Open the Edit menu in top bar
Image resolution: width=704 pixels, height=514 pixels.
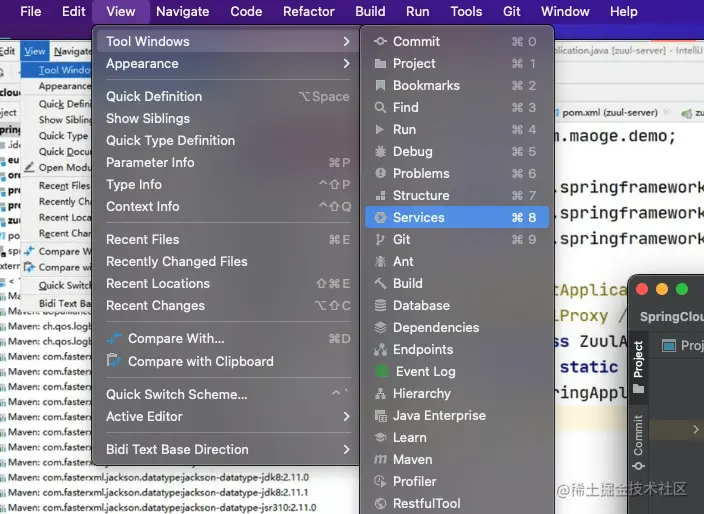(x=74, y=11)
